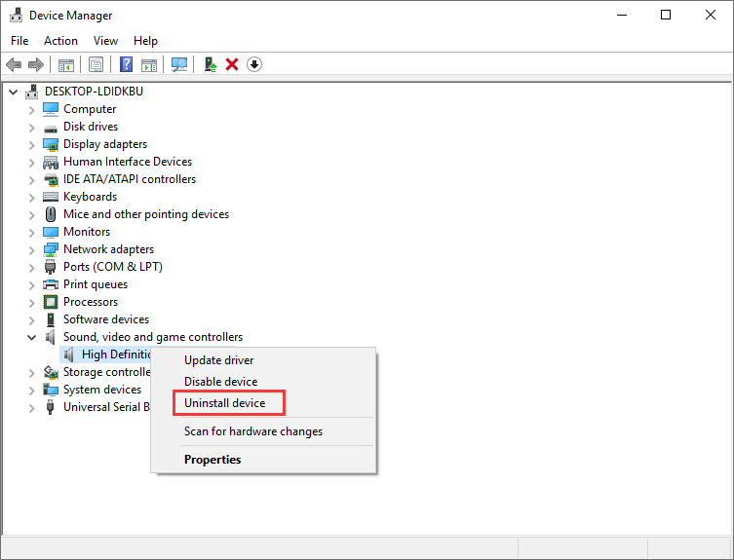Click the Keyboards category icon
The height and width of the screenshot is (560, 734).
(x=51, y=197)
